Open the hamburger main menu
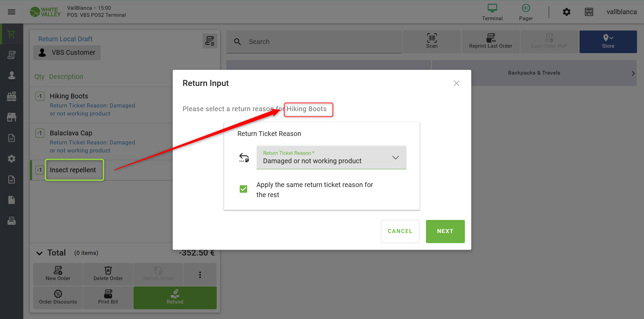Viewport: 644px width, 319px height. click(11, 12)
